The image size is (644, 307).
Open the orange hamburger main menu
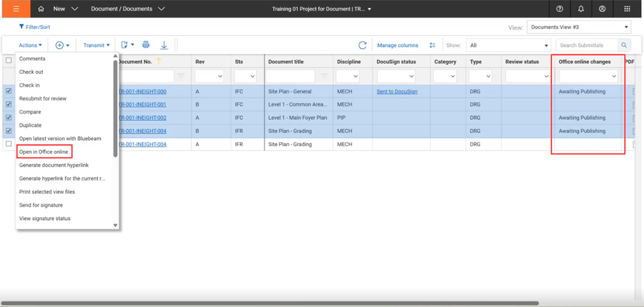[16, 9]
